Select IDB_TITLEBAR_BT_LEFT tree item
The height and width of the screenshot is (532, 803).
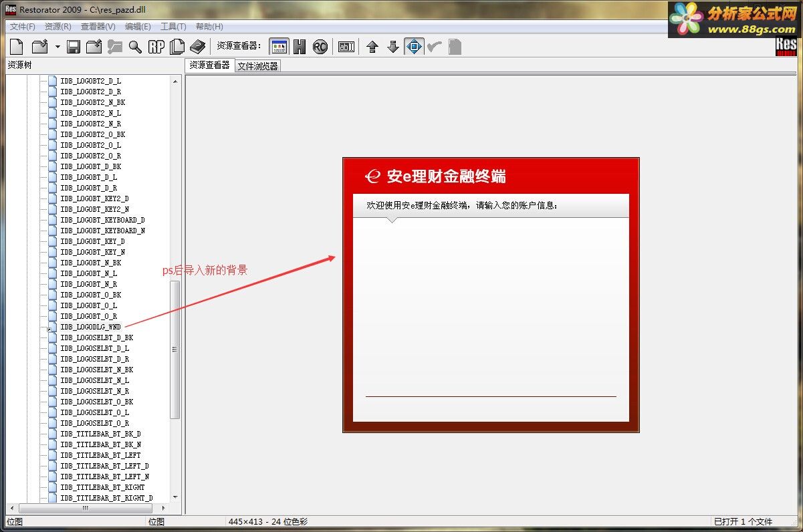[100, 455]
